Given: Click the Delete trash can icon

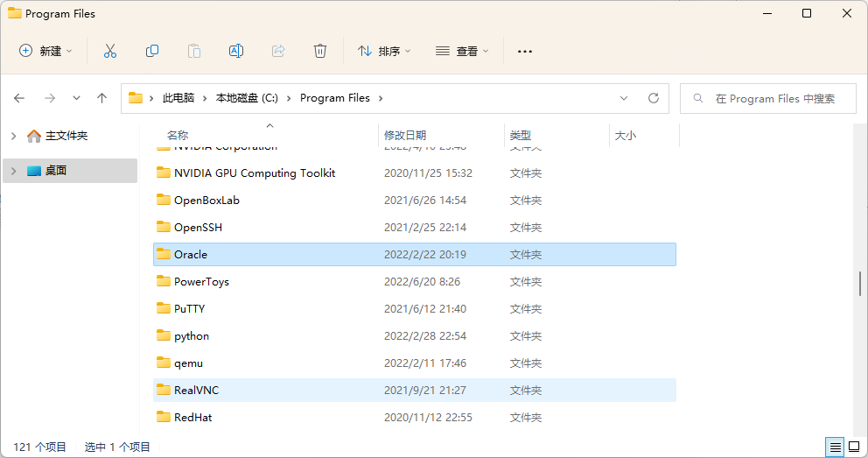Looking at the screenshot, I should (320, 51).
